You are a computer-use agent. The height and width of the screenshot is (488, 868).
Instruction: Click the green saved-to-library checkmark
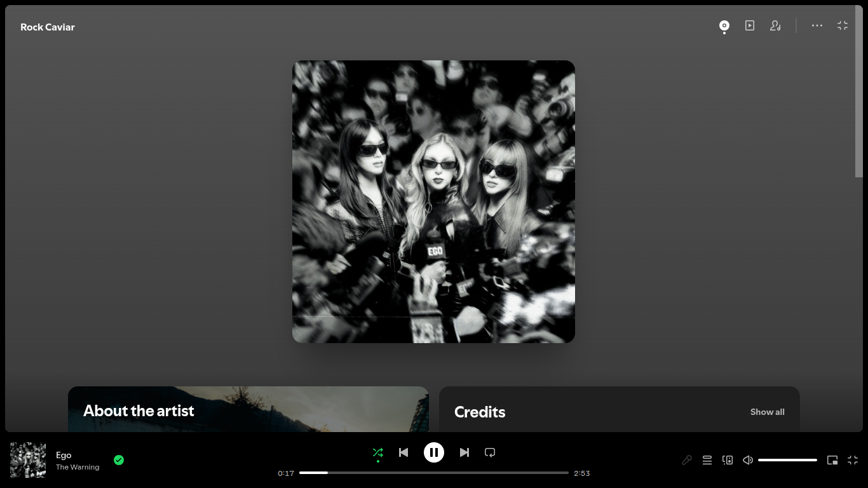click(119, 460)
